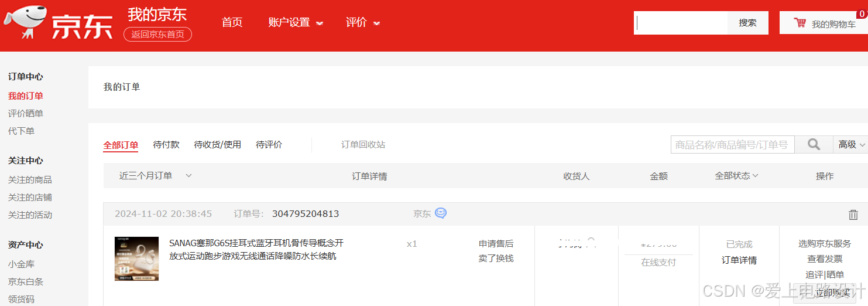Click 选购京东服务 link
The width and height of the screenshot is (868, 306).
pyautogui.click(x=825, y=243)
